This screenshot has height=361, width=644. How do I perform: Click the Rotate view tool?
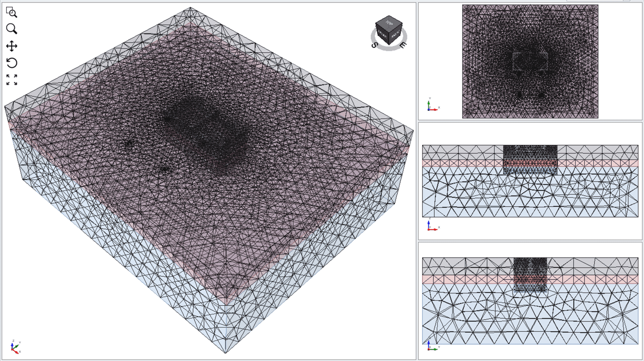tap(12, 63)
